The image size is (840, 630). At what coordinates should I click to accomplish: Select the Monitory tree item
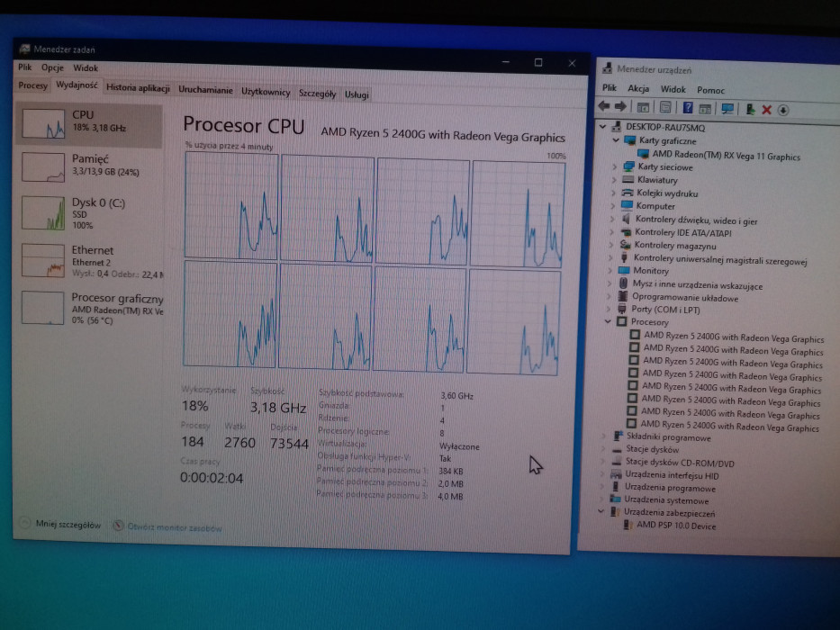(x=651, y=271)
